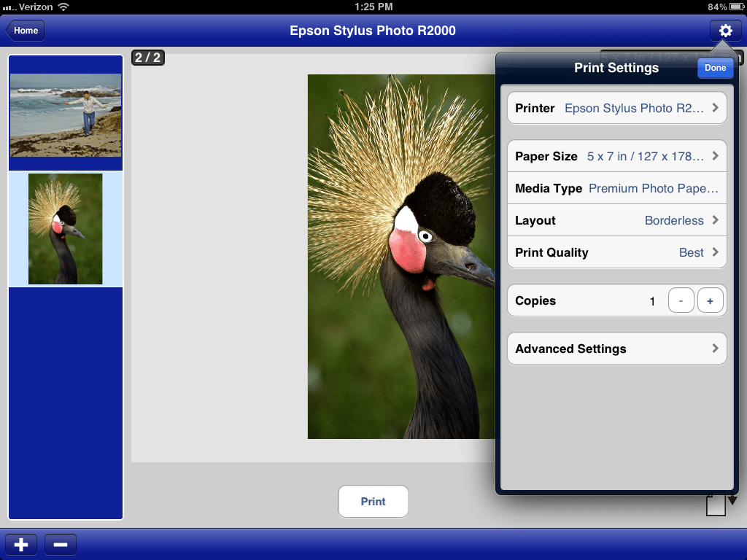Select the crane photo thumbnail

click(x=65, y=228)
